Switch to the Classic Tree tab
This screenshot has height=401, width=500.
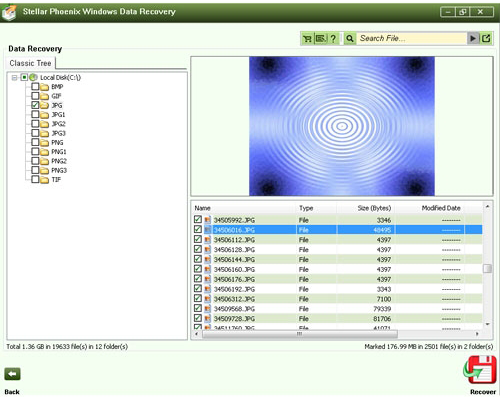[x=30, y=63]
